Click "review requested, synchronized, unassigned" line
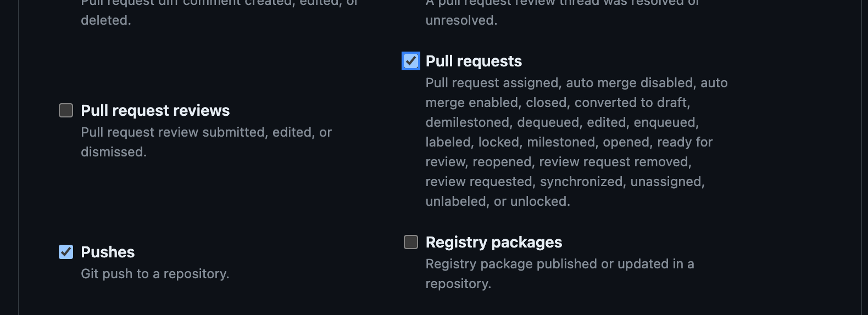The width and height of the screenshot is (868, 315). (x=565, y=182)
